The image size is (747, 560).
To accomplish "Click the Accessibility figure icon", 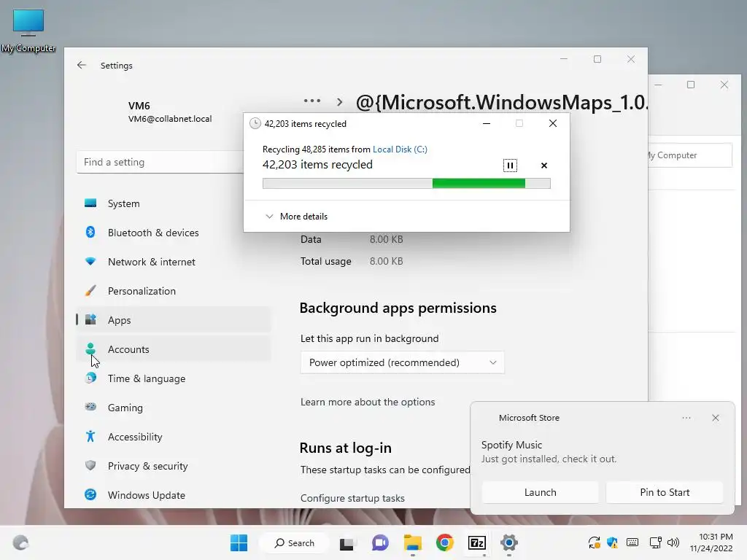I will tap(90, 436).
